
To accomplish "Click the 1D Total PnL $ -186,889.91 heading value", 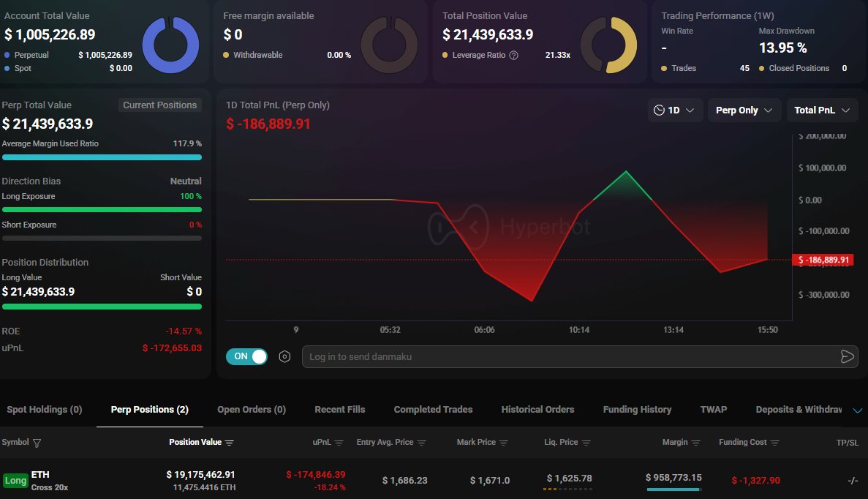I will click(268, 124).
